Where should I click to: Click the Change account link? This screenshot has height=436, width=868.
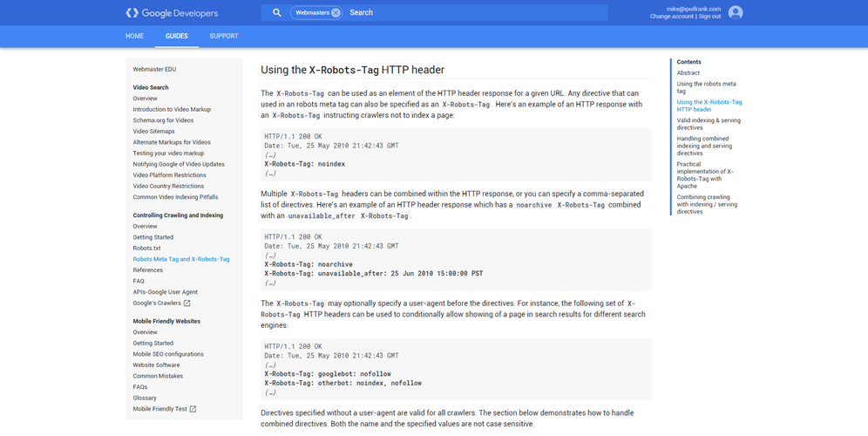(671, 17)
